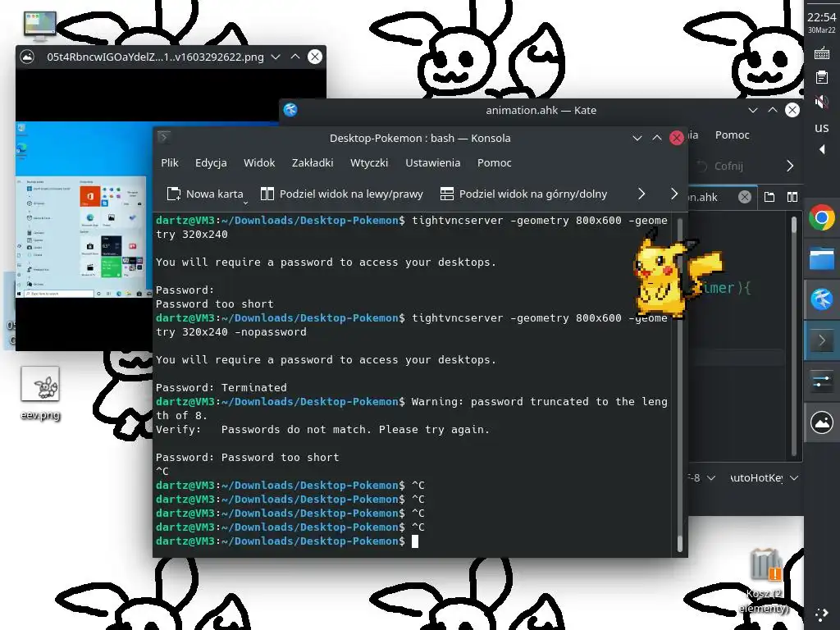Launch Google Chrome from the panel
Viewport: 840px width, 630px height.
[x=822, y=218]
